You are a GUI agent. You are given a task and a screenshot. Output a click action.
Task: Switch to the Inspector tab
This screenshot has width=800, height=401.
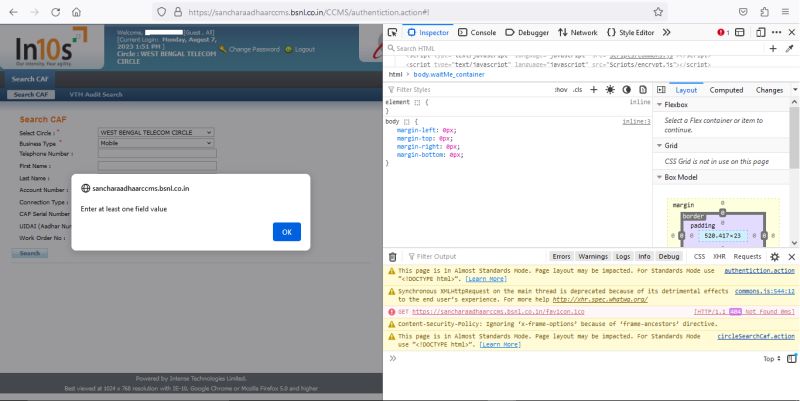(x=428, y=32)
